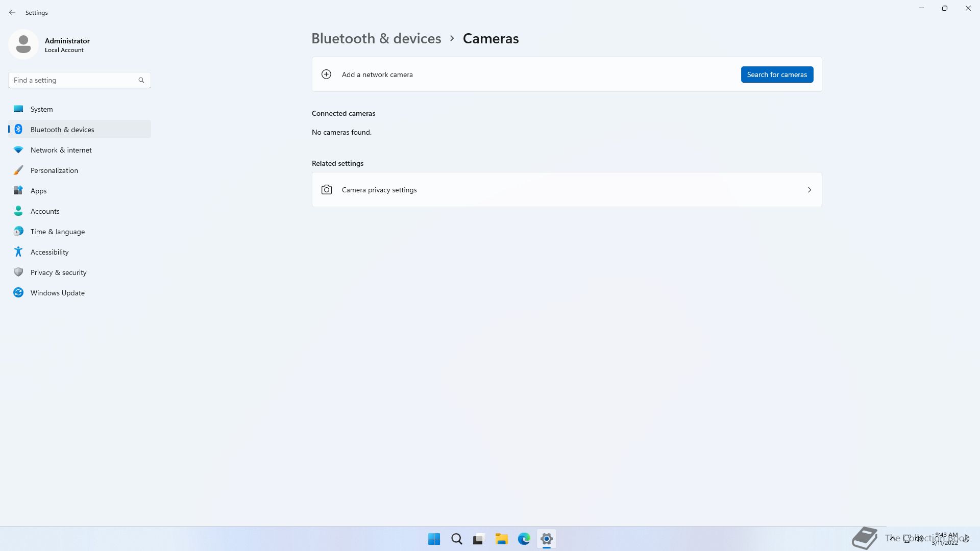The height and width of the screenshot is (551, 980).
Task: Click the plus icon beside Add network camera
Action: pos(326,74)
